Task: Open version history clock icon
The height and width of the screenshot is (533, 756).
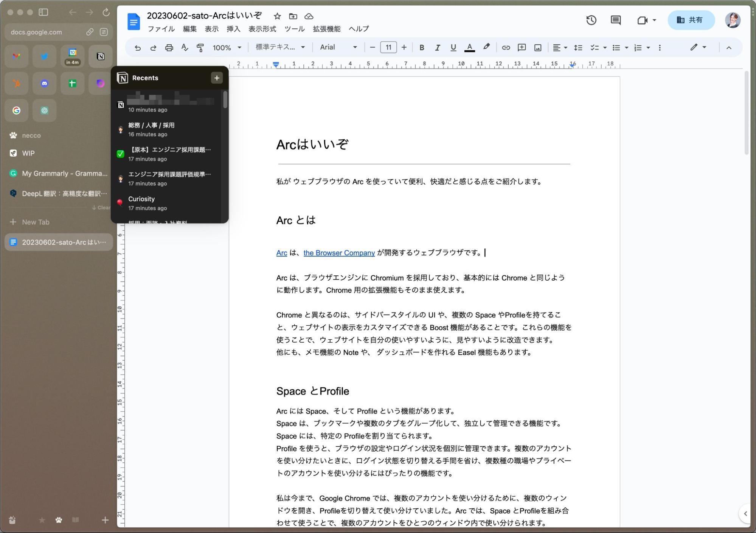Action: (591, 20)
